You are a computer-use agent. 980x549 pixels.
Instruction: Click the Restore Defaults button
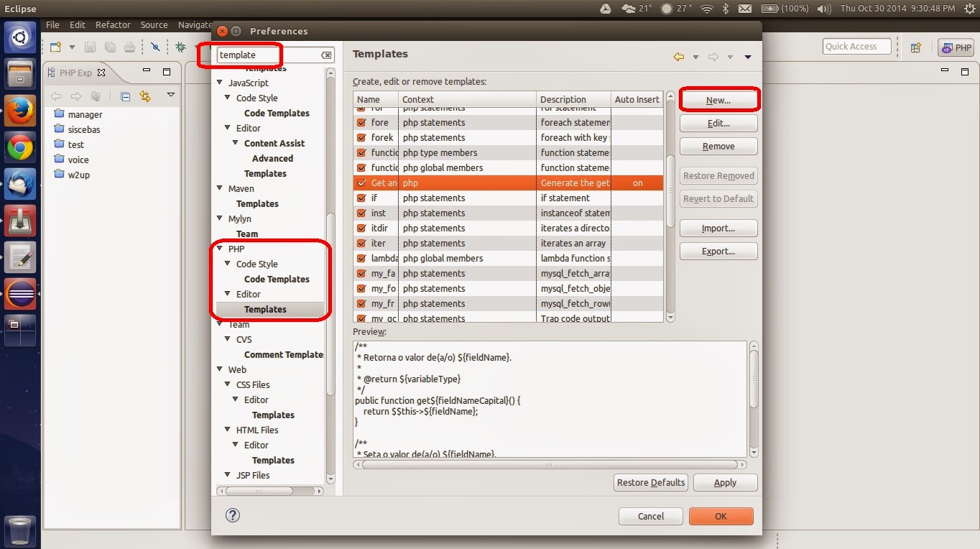tap(651, 482)
